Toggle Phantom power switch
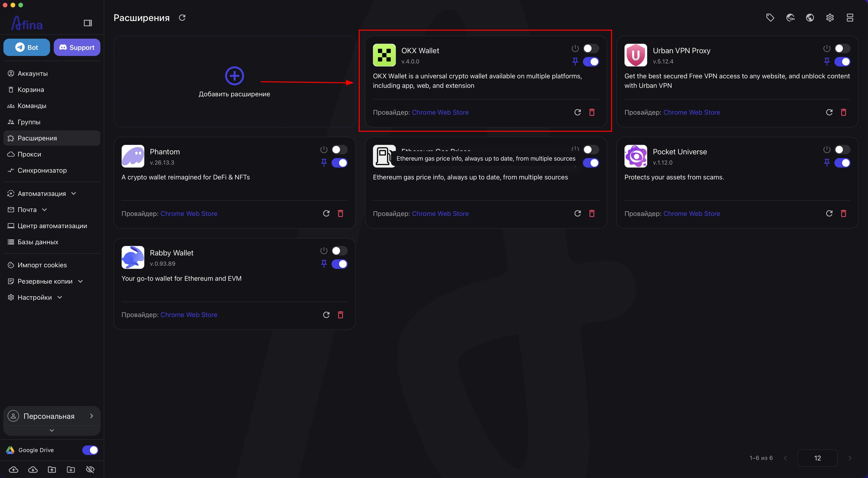Viewport: 868px width, 478px height. tap(339, 150)
